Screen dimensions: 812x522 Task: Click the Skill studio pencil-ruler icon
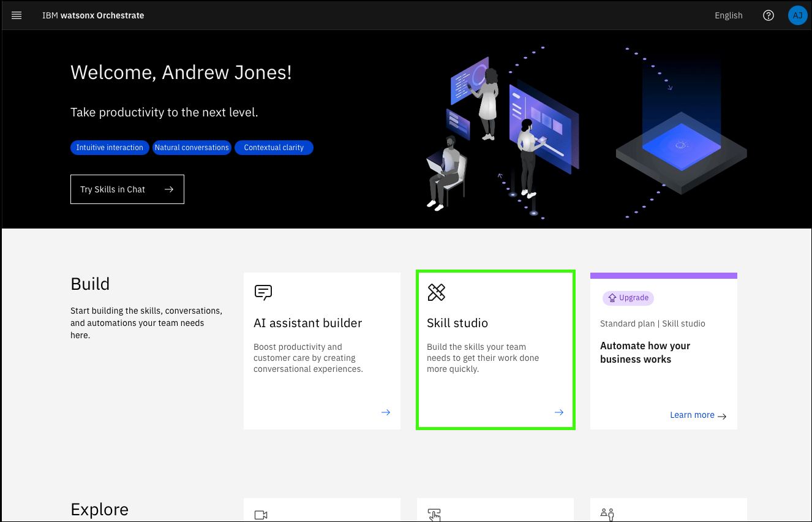[x=436, y=292]
